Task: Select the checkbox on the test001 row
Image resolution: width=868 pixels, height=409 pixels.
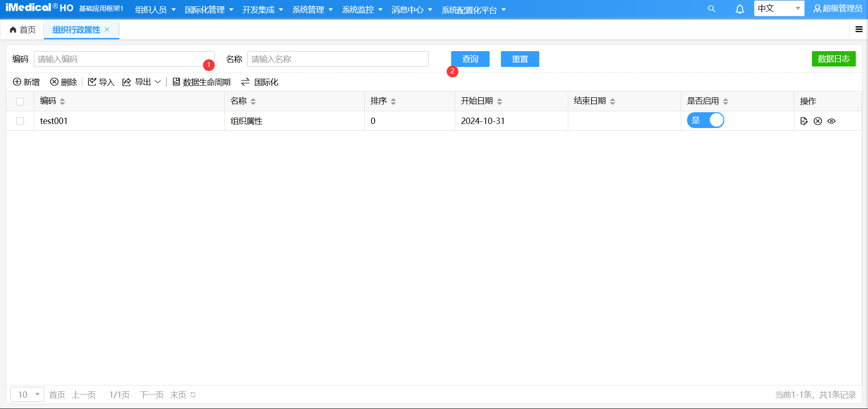Action: click(20, 121)
